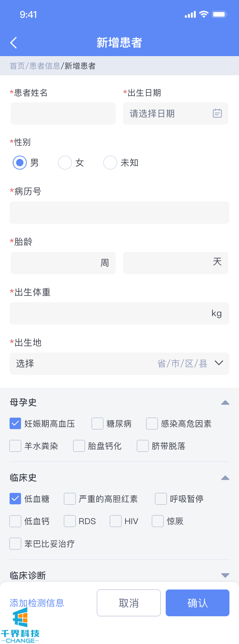Screen dimensions: 239x644
Task: Select the 女 gender radio button
Action: tap(65, 163)
